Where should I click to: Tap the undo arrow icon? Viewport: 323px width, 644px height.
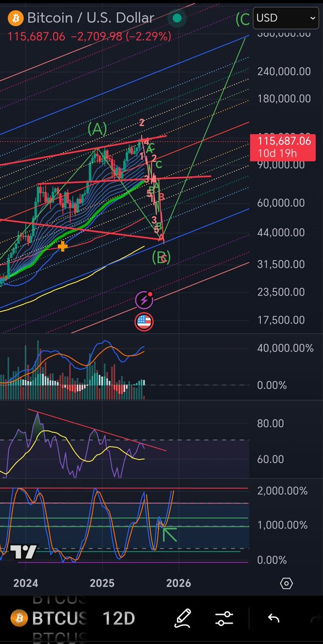point(274,618)
